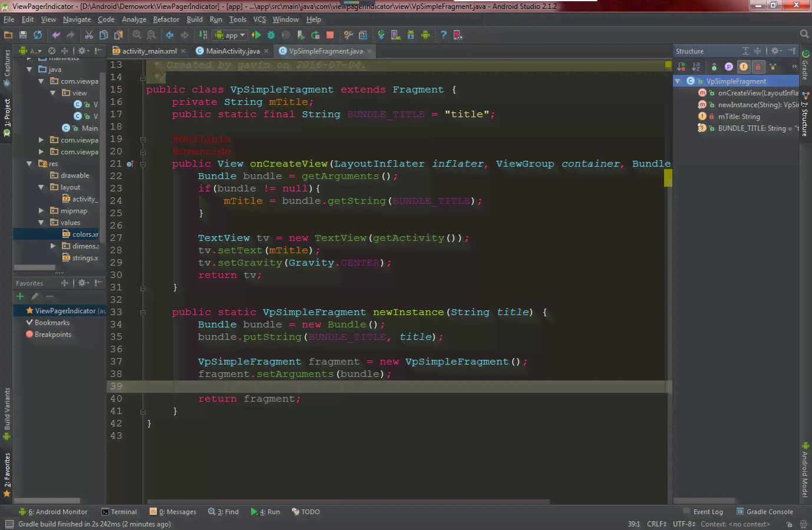Collapse all in the Structure panel header
Image resolution: width=812 pixels, height=530 pixels.
[x=758, y=51]
